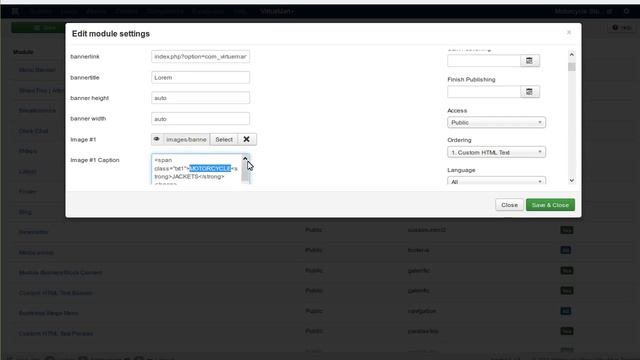Screen dimensions: 640x360
Task: Clear Image #1 with the X button
Action: click(247, 139)
